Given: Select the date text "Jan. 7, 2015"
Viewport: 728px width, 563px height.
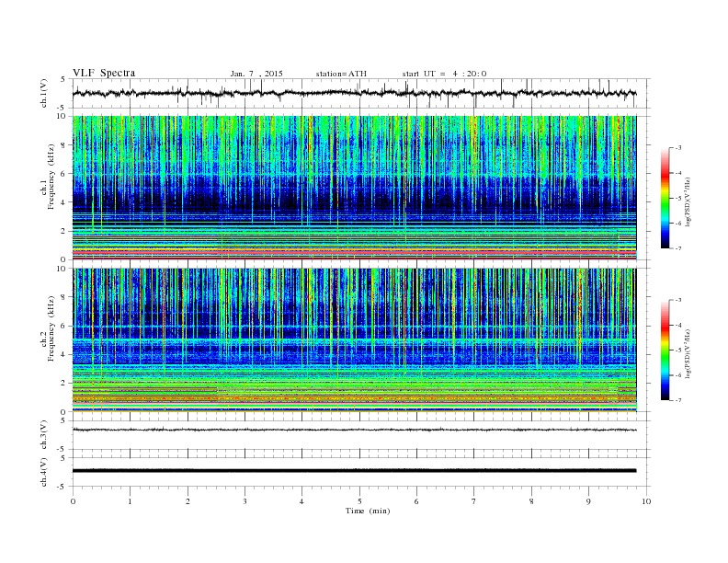Looking at the screenshot, I should (x=256, y=74).
